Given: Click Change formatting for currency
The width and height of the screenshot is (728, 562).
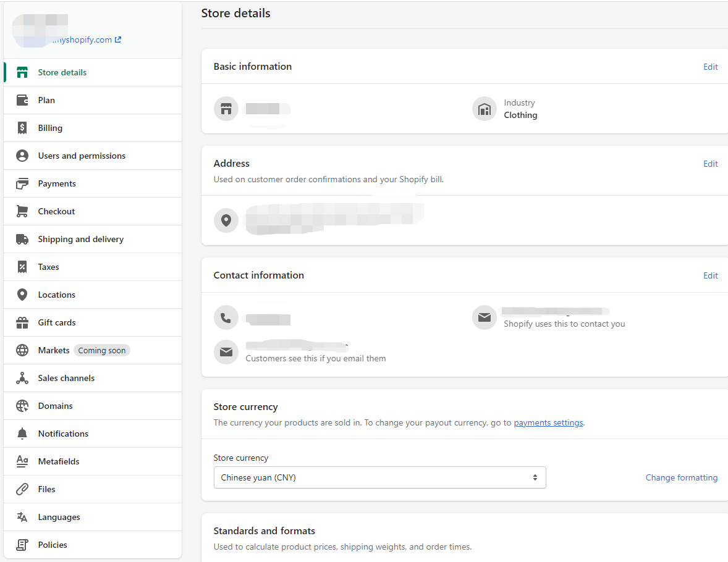Looking at the screenshot, I should pos(681,477).
